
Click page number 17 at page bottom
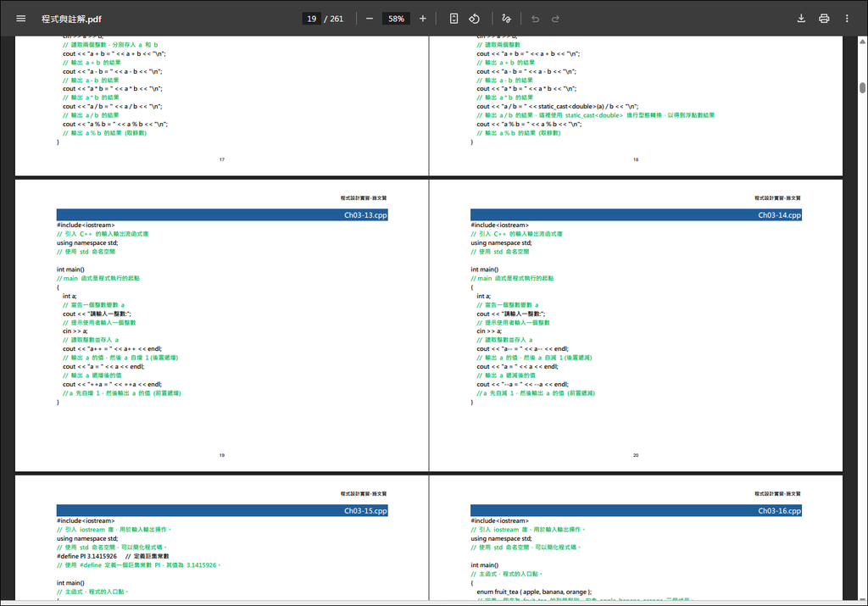point(222,159)
